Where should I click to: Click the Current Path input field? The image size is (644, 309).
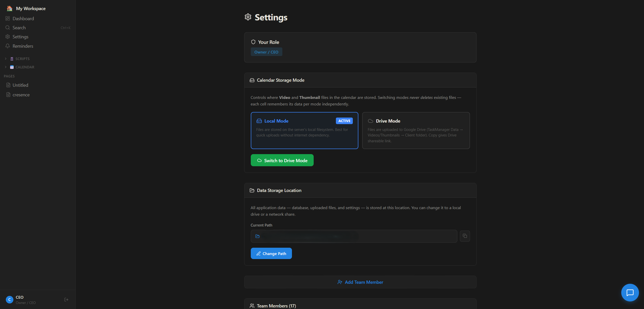pyautogui.click(x=354, y=236)
